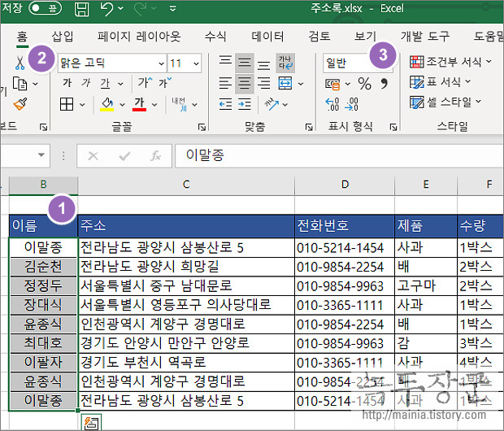Select the Middle Align icon
This screenshot has height=431, width=504.
click(x=245, y=63)
